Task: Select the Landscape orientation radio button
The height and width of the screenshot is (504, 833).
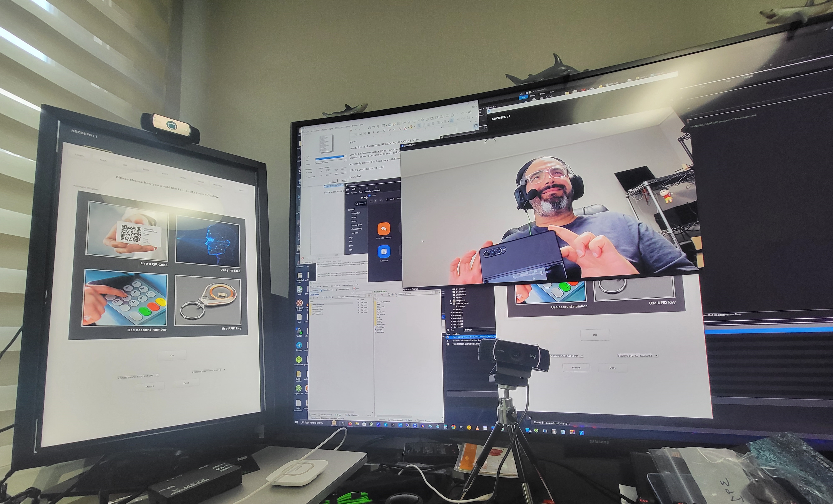Action: click(x=307, y=177)
